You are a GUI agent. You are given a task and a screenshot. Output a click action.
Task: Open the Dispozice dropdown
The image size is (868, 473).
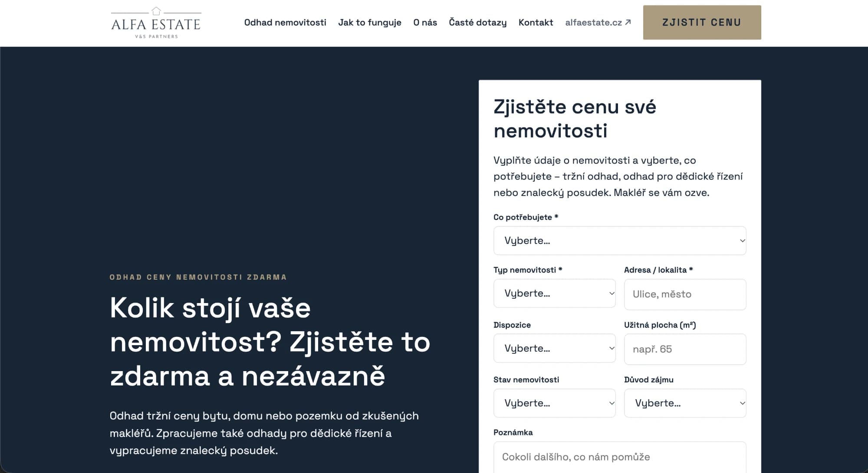(x=554, y=349)
